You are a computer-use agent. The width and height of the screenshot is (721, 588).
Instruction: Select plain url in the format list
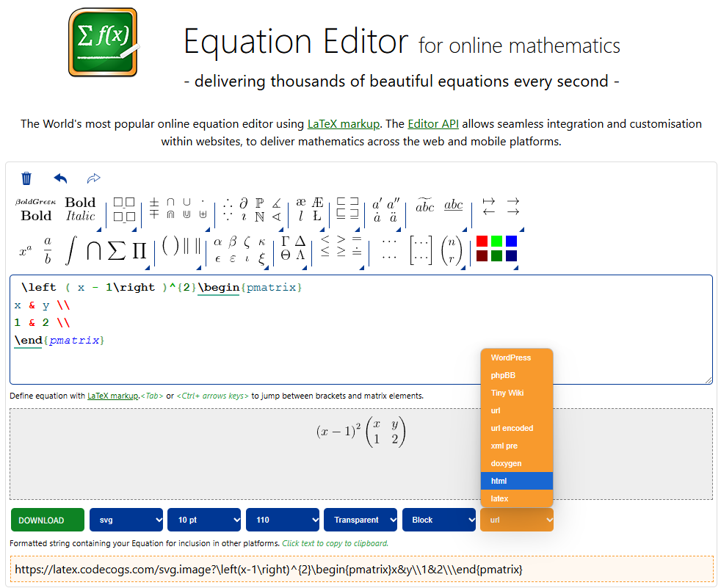click(x=517, y=410)
